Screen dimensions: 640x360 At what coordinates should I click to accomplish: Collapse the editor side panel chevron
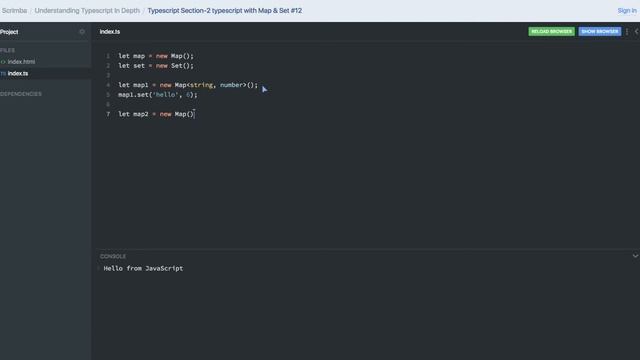[636, 31]
